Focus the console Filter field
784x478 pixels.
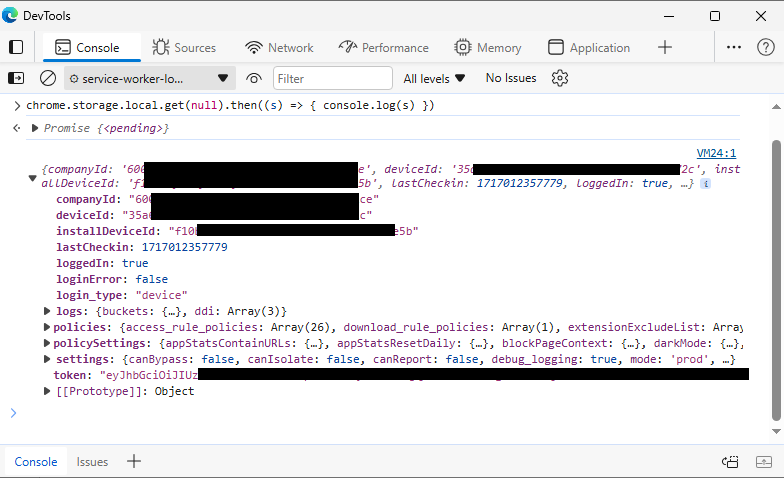click(x=332, y=78)
